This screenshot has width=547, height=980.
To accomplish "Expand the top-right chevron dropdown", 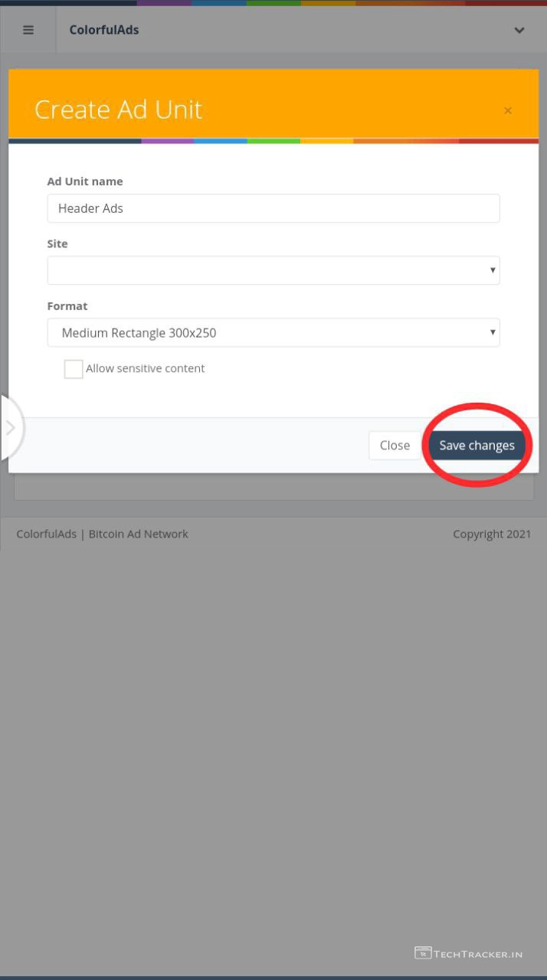I will click(519, 30).
